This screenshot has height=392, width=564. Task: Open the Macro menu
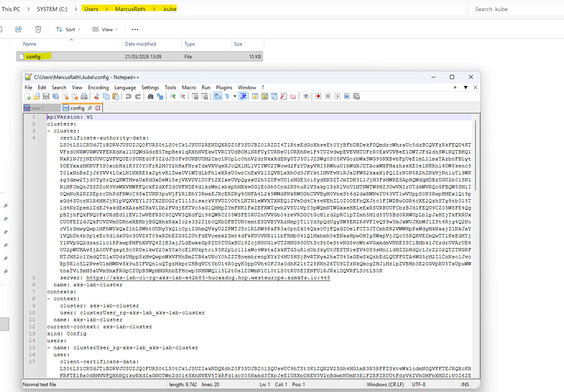(x=189, y=88)
